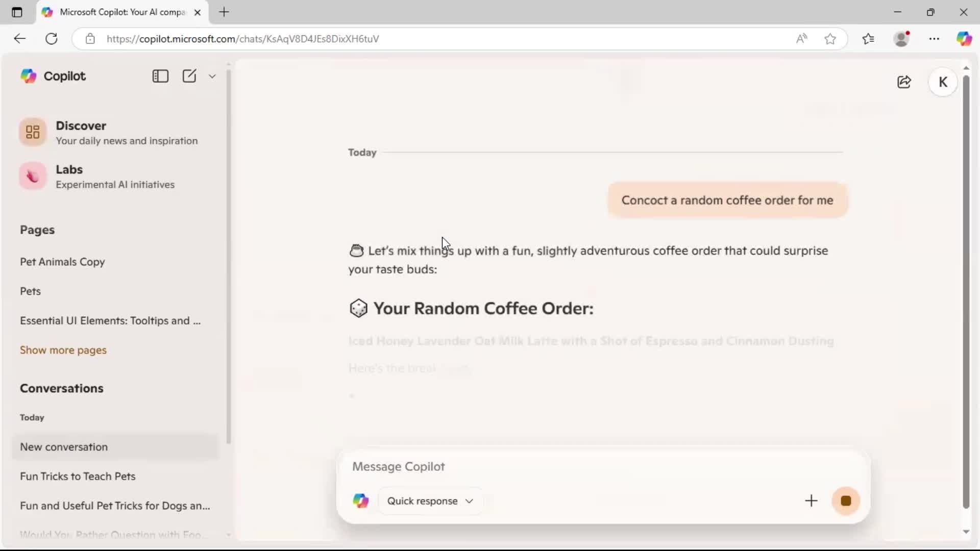This screenshot has height=551, width=980.
Task: Open browser Settings and more menu
Action: pos(934,39)
